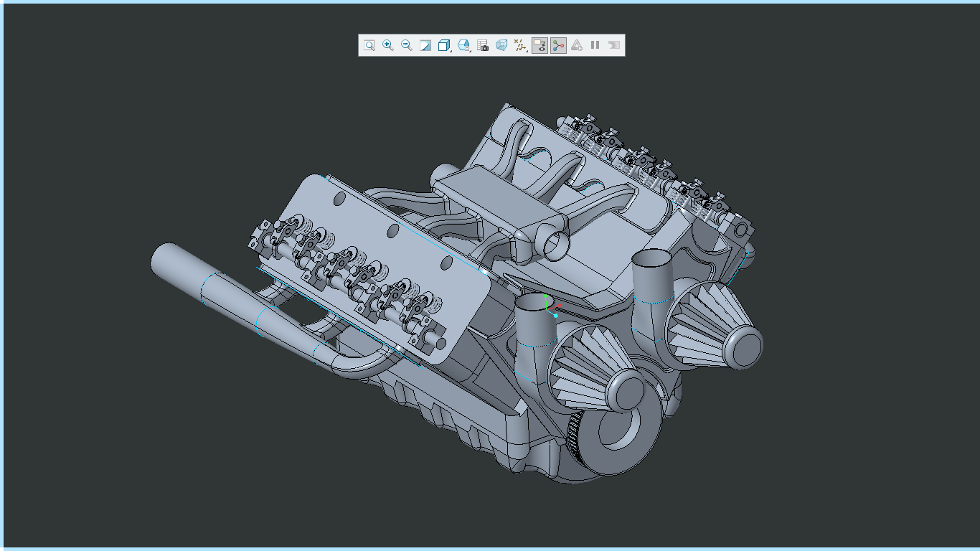
Task: Click the grayed rebuild warning triangle icon
Action: pyautogui.click(x=577, y=44)
